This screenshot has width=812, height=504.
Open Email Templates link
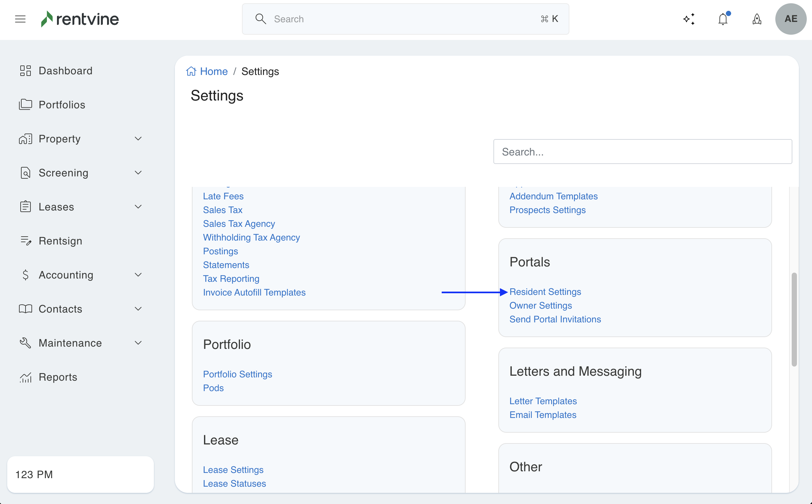[543, 415]
